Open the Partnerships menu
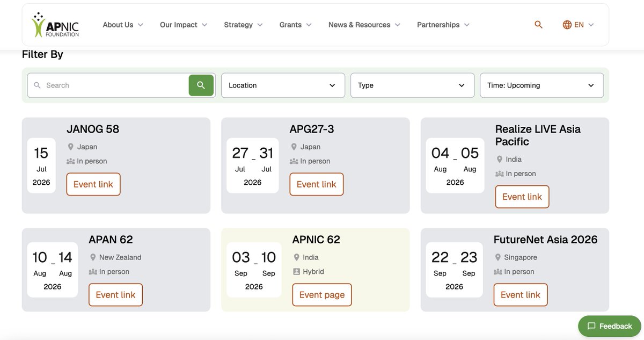 point(443,25)
